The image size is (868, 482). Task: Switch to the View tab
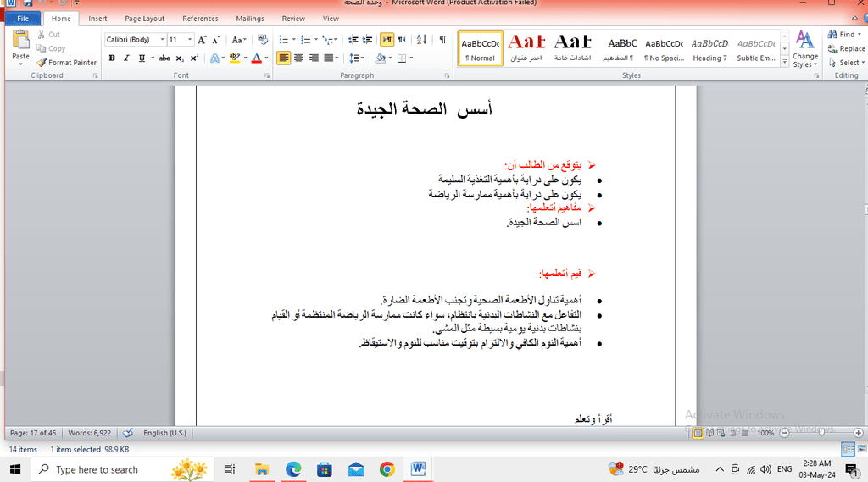click(331, 19)
